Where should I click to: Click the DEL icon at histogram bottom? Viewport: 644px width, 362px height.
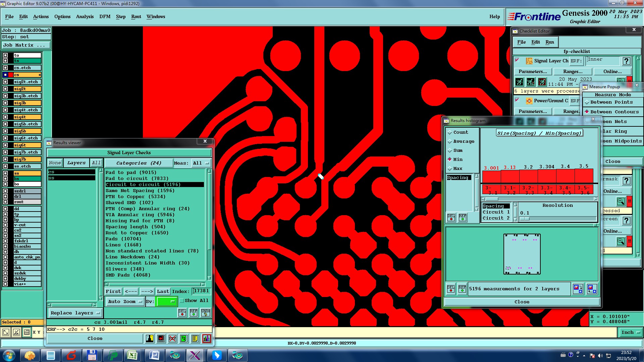point(451,289)
